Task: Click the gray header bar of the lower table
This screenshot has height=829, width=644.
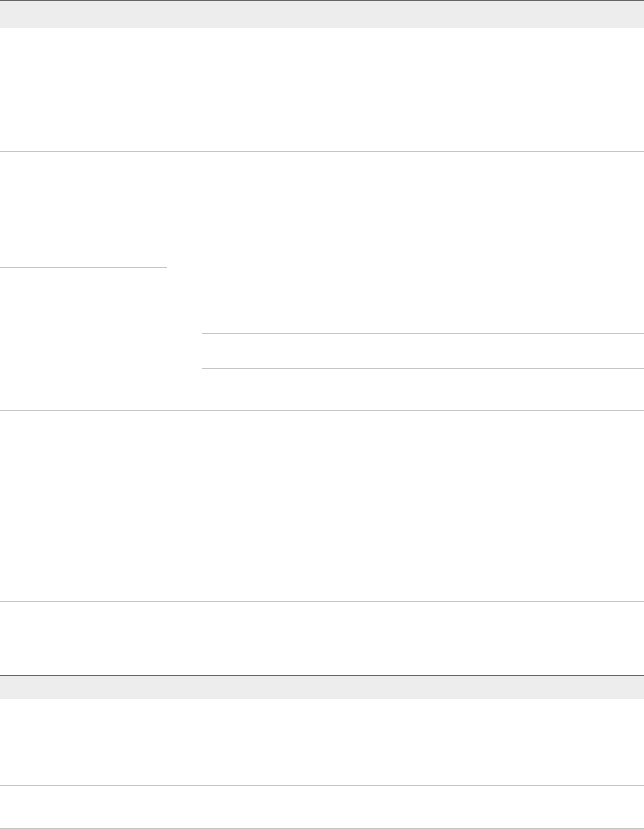Action: tap(322, 687)
